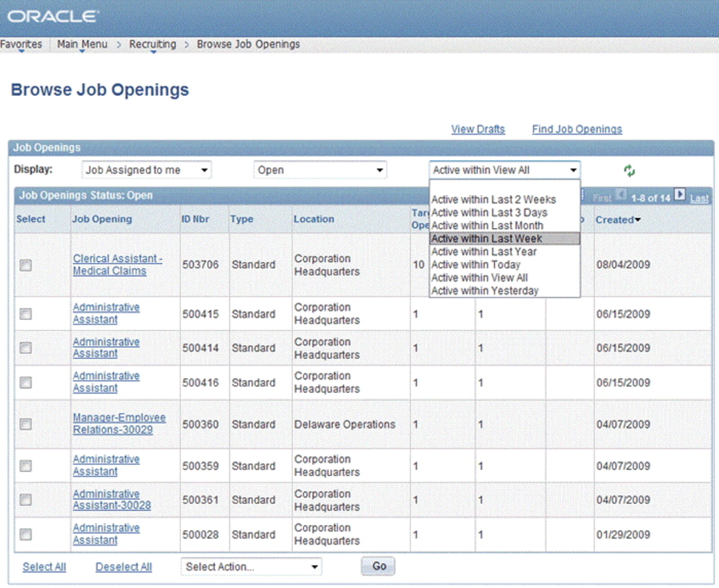Open Recruiting in the breadcrumb

(x=152, y=44)
